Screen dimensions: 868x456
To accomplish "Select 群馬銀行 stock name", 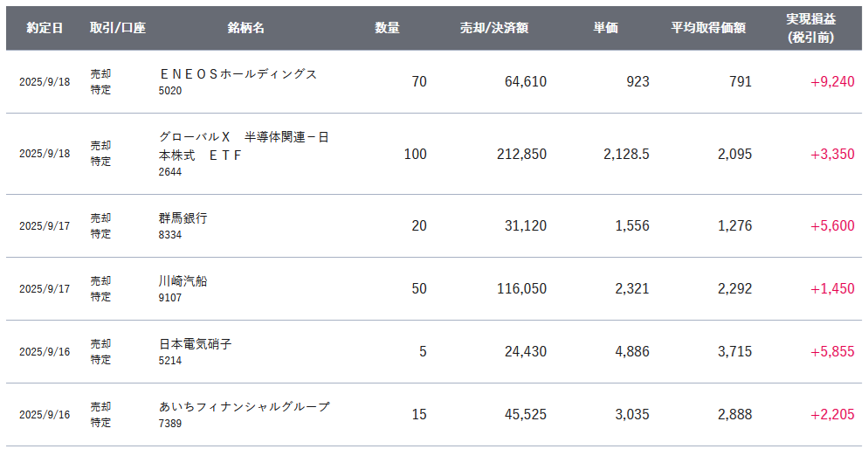I will tap(183, 218).
